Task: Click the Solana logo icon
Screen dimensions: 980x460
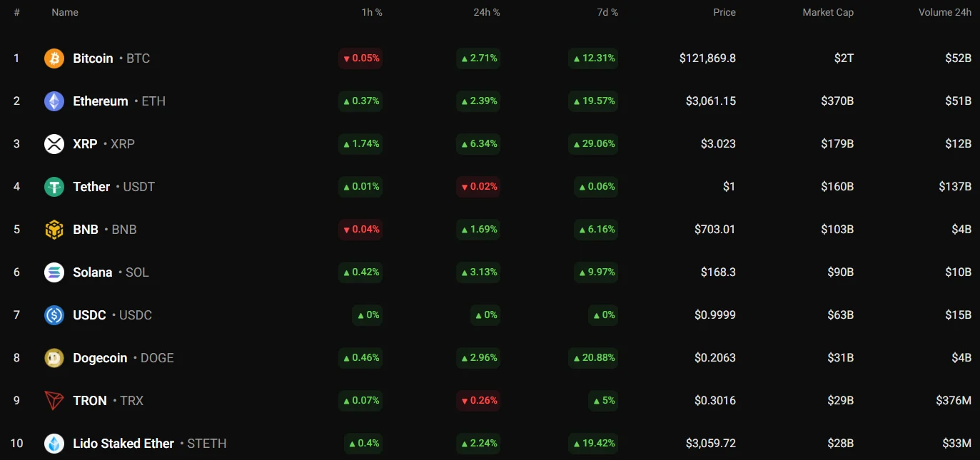Action: pyautogui.click(x=54, y=272)
